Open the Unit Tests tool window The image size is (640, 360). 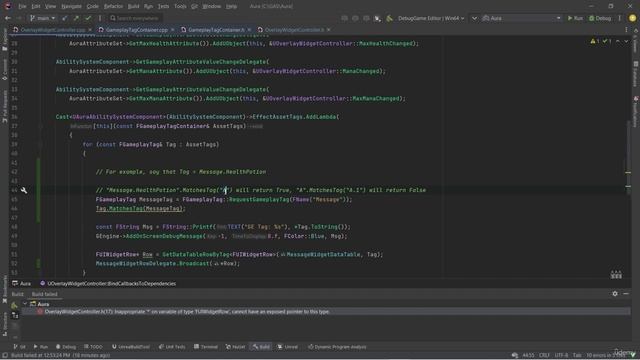[172, 347]
